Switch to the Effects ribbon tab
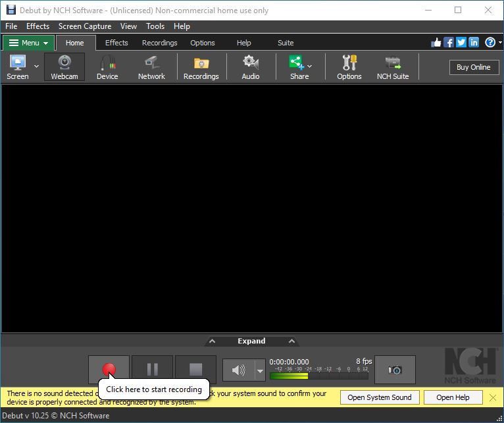The width and height of the screenshot is (504, 423). 116,43
